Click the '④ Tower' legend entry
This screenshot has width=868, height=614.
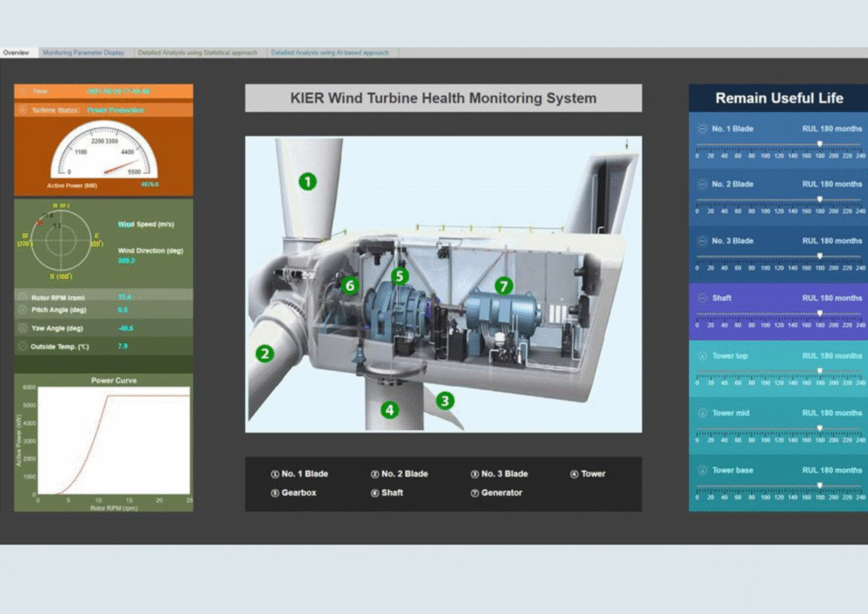click(588, 474)
